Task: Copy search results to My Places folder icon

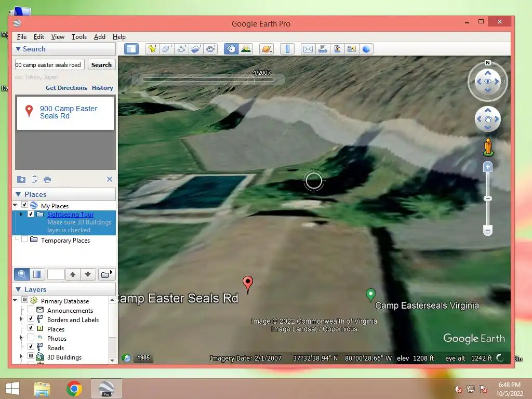Action: click(21, 179)
